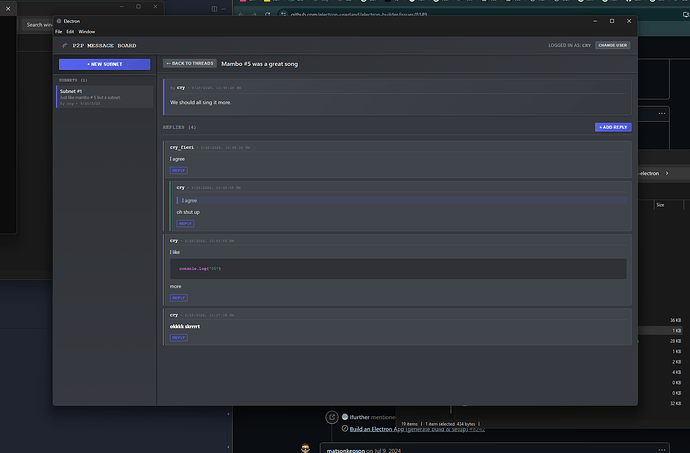Image resolution: width=690 pixels, height=453 pixels.
Task: Reply to cry_fieri's 'I agree' comment
Action: [x=179, y=170]
